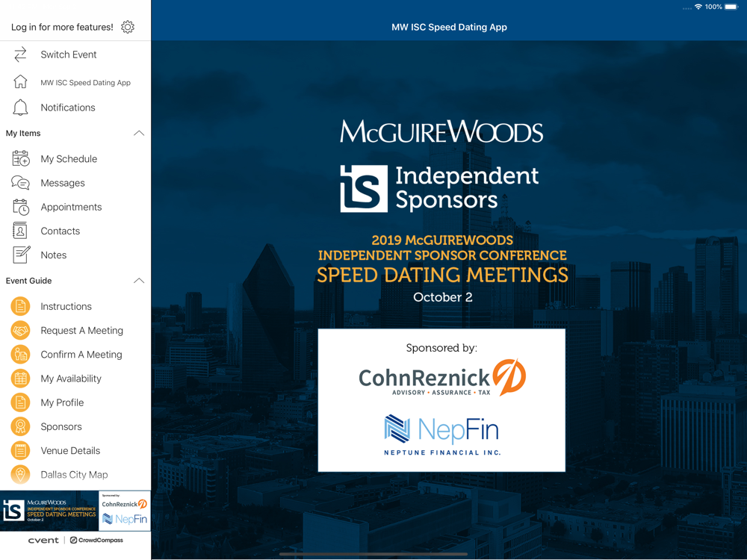The image size is (747, 560).
Task: Click the Wi-Fi status icon
Action: point(698,7)
